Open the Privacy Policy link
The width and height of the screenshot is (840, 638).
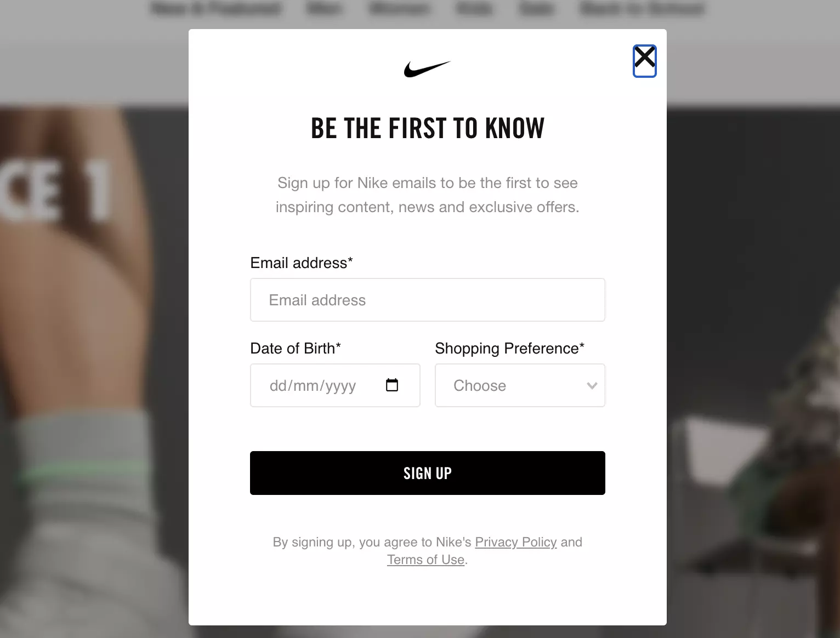tap(515, 542)
